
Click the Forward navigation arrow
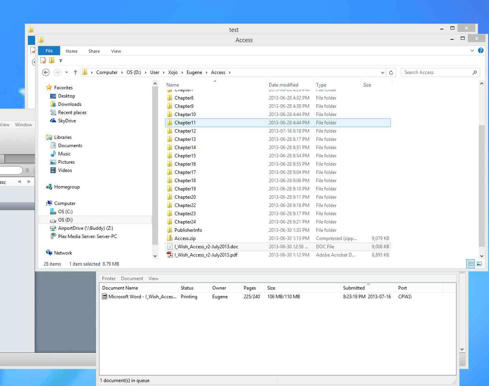pos(57,72)
